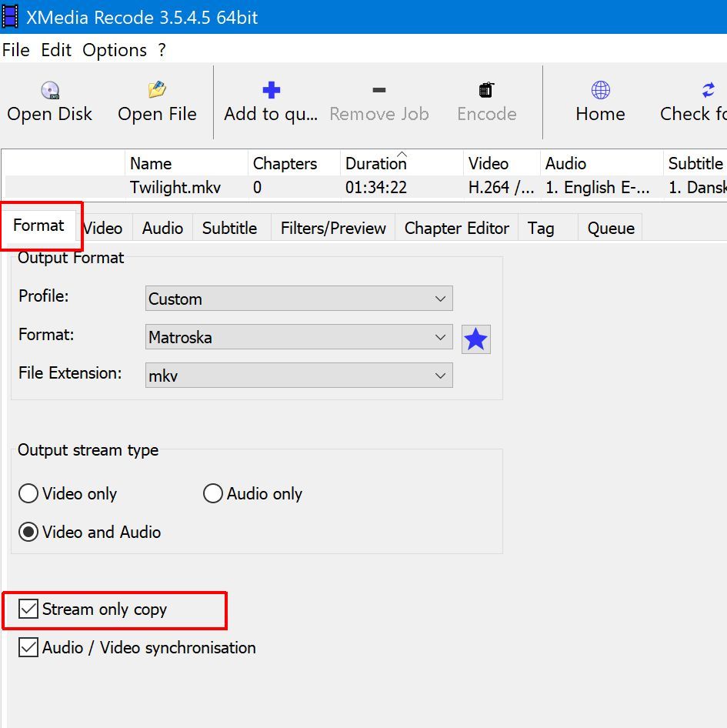Screen dimensions: 727x728
Task: Open the Options menu
Action: pyautogui.click(x=115, y=50)
